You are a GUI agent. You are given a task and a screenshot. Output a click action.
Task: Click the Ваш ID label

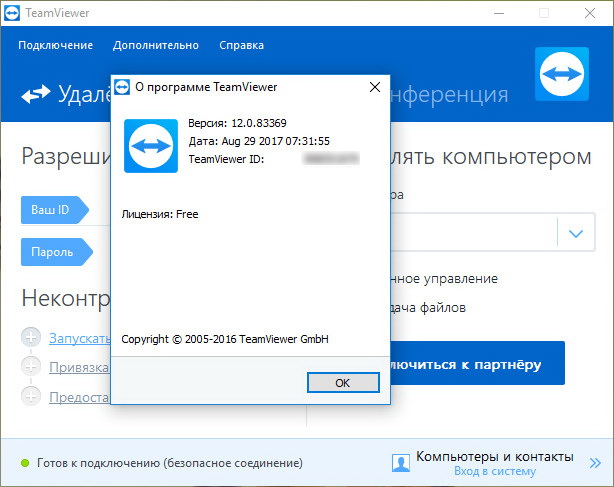(54, 210)
